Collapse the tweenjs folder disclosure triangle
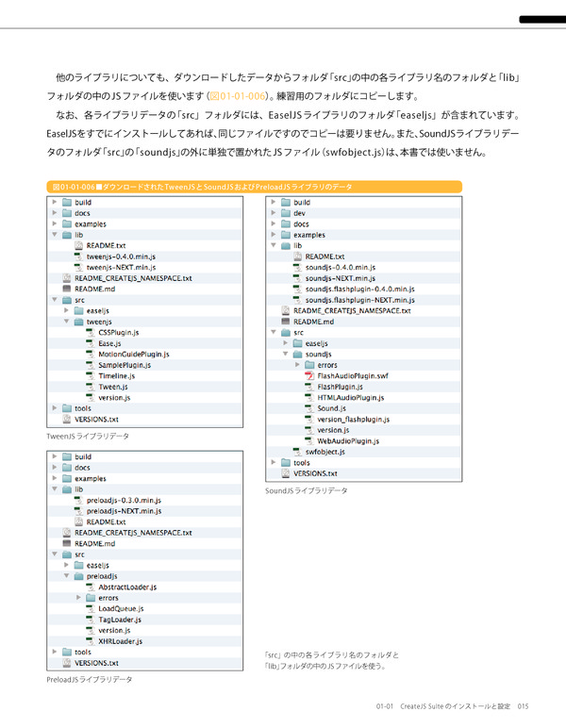The width and height of the screenshot is (566, 728). point(66,322)
